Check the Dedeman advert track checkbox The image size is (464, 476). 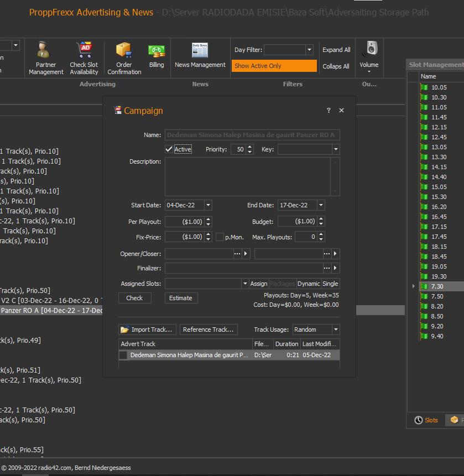(x=123, y=355)
